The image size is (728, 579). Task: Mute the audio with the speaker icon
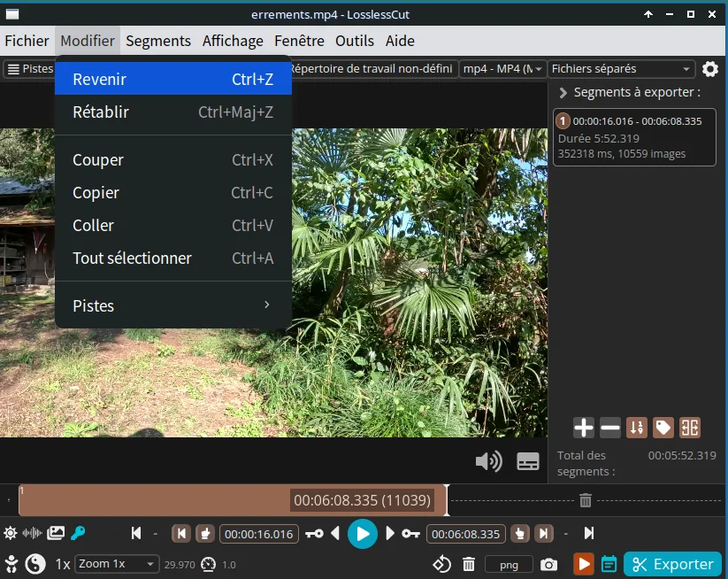[x=488, y=461]
